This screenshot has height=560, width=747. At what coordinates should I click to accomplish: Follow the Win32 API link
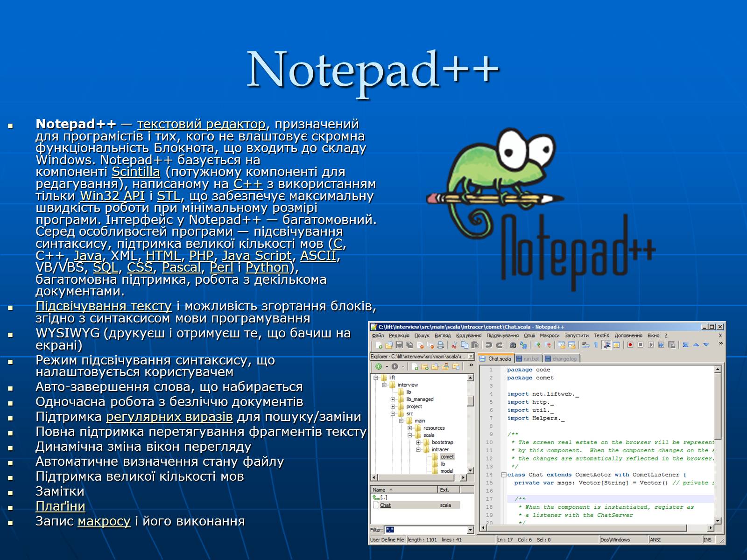112,196
